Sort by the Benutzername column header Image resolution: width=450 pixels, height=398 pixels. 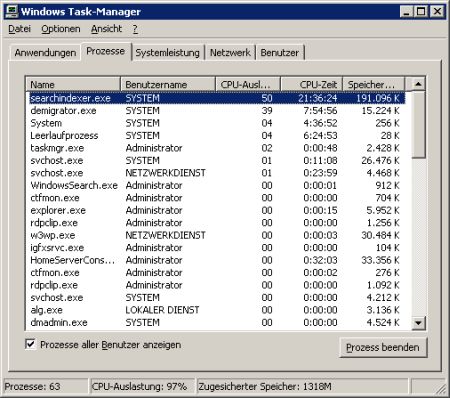[168, 85]
